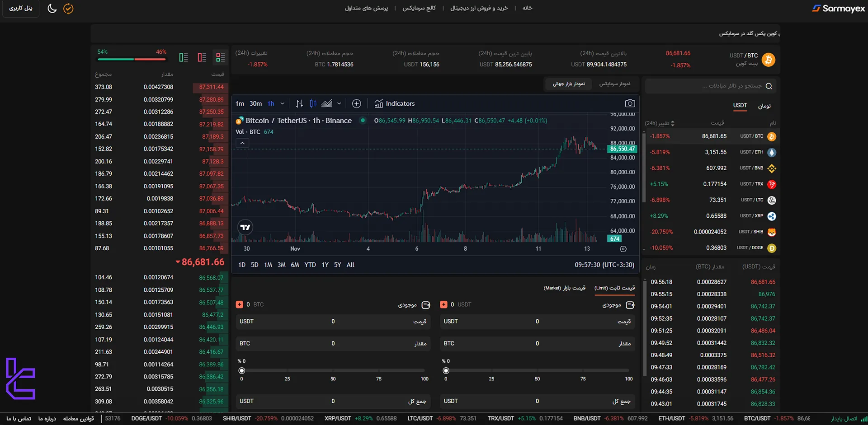Select the USDT market tab
This screenshot has height=425, width=868.
coord(740,106)
